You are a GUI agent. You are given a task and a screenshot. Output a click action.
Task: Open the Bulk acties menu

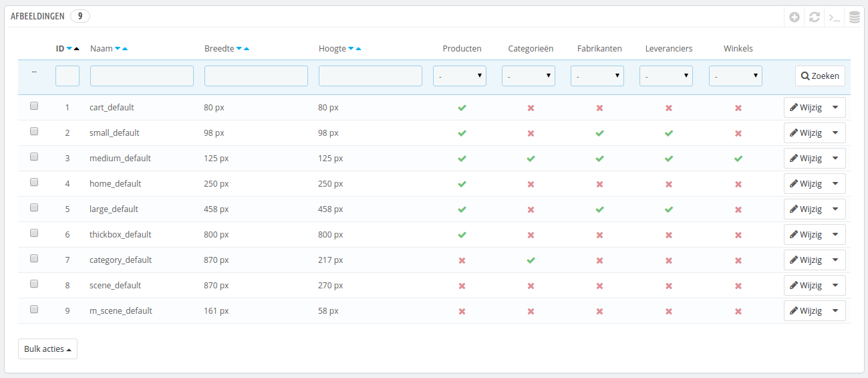pyautogui.click(x=47, y=349)
